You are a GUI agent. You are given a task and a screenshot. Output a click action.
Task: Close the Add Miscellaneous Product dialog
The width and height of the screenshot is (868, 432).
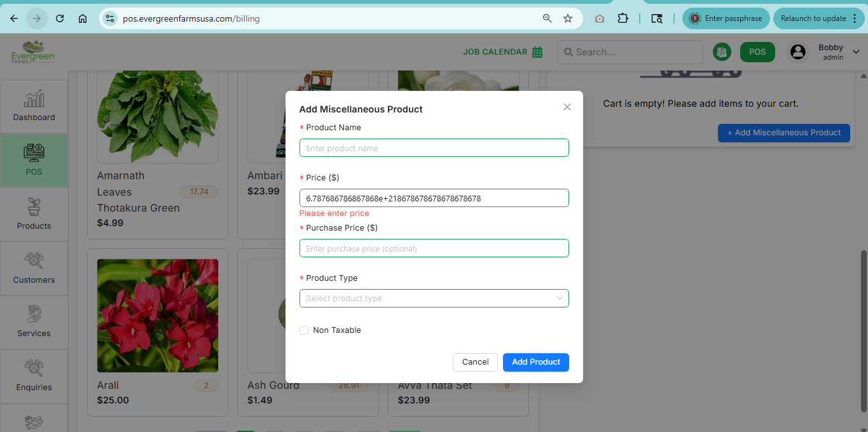(567, 107)
